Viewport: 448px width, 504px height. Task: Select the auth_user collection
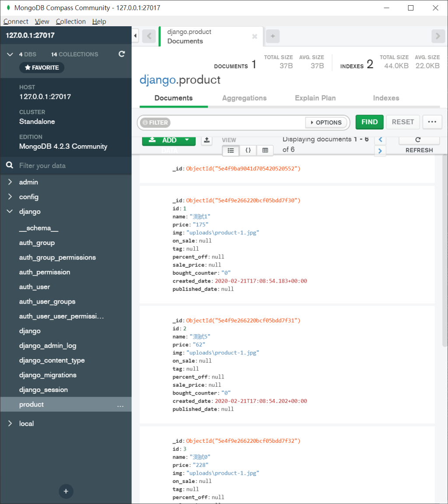coord(35,287)
